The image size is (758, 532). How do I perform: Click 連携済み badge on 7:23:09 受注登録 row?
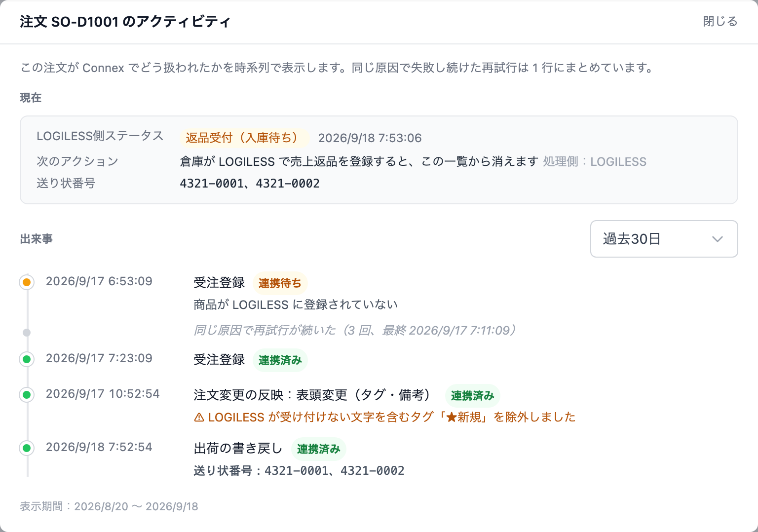280,360
